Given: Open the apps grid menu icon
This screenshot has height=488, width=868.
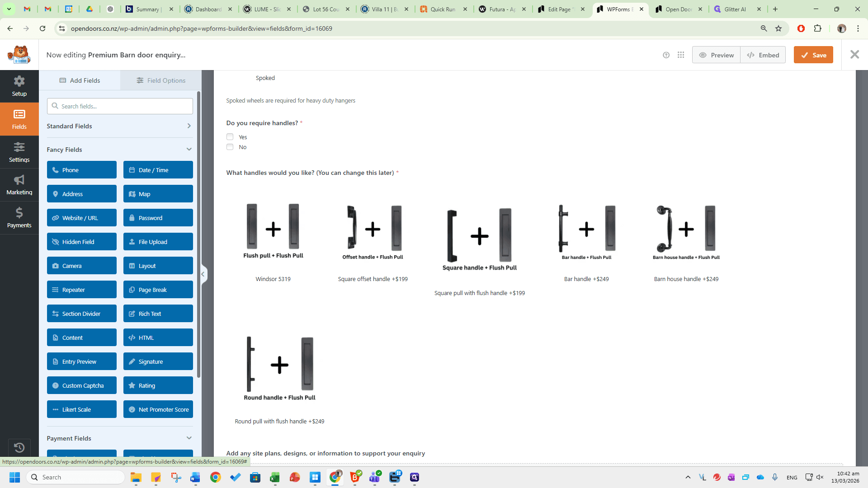Looking at the screenshot, I should (x=681, y=55).
